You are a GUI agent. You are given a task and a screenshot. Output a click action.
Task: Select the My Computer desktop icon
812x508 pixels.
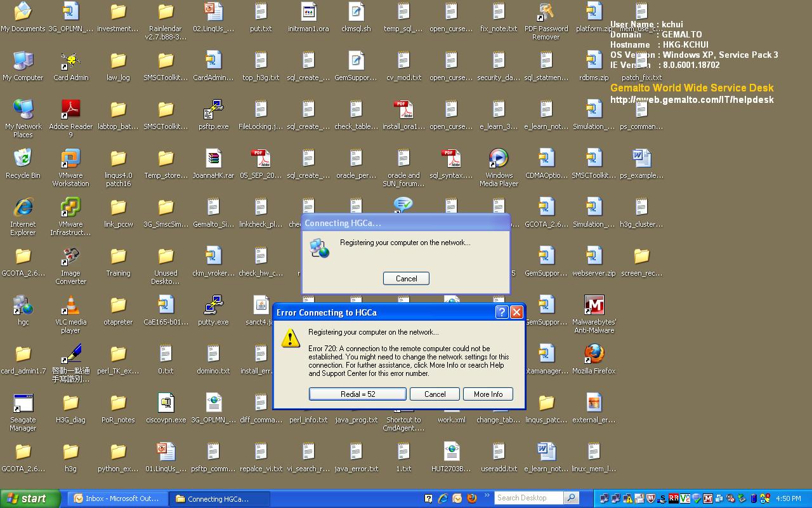23,66
